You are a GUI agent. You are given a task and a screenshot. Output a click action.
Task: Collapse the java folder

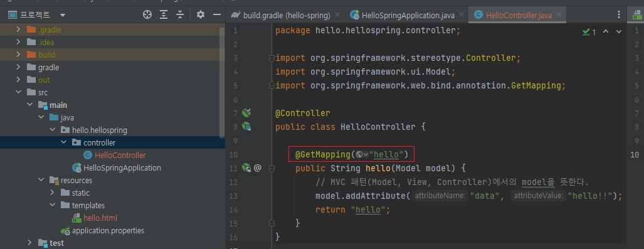(x=41, y=117)
